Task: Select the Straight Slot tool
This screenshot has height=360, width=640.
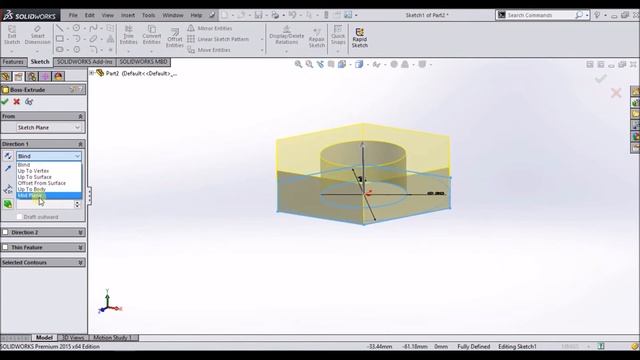Action: (x=60, y=49)
